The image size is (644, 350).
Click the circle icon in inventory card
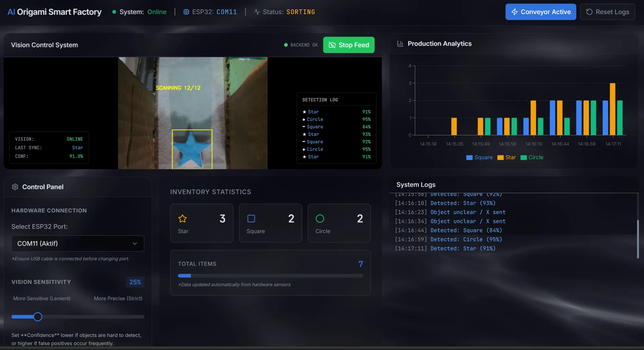click(x=320, y=219)
